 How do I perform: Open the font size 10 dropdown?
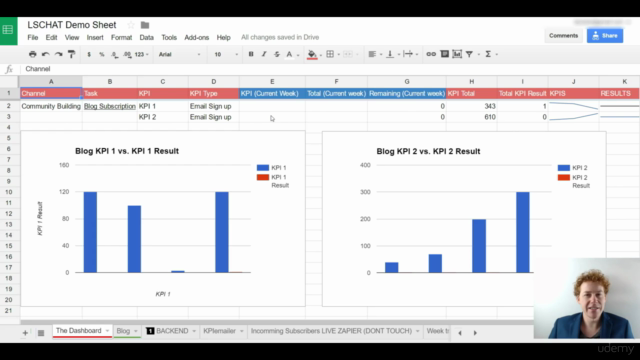(x=226, y=54)
